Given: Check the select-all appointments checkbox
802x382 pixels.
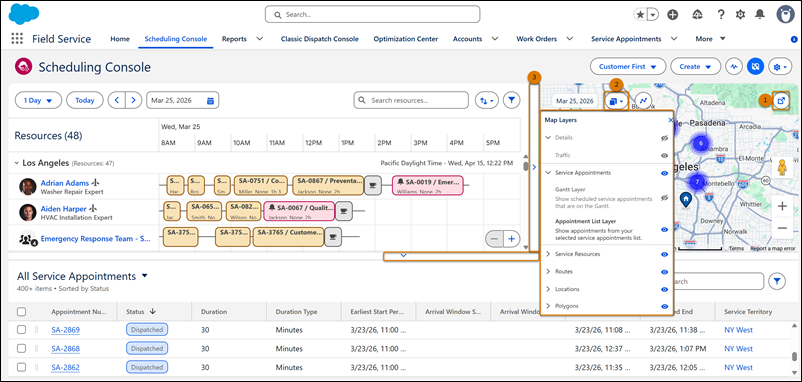Looking at the screenshot, I should tap(21, 311).
